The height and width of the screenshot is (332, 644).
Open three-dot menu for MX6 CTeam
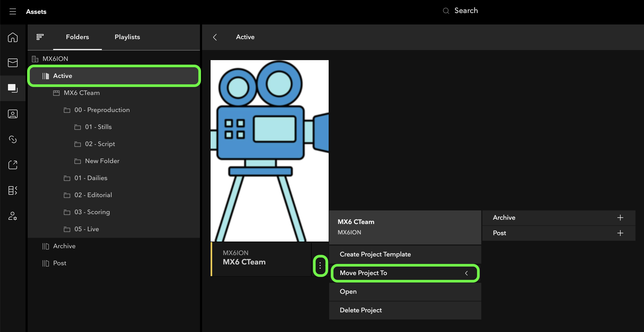pos(320,265)
